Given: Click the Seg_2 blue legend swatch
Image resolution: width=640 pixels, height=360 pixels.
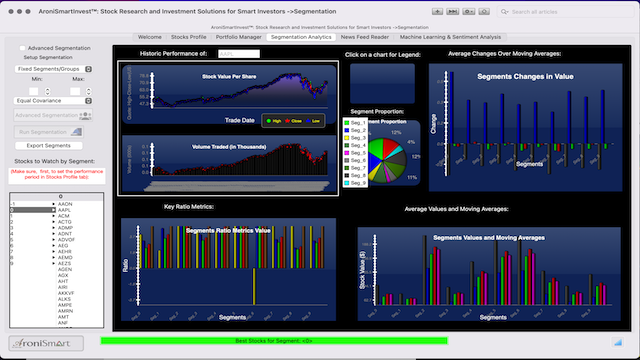Looking at the screenshot, I should (347, 130).
